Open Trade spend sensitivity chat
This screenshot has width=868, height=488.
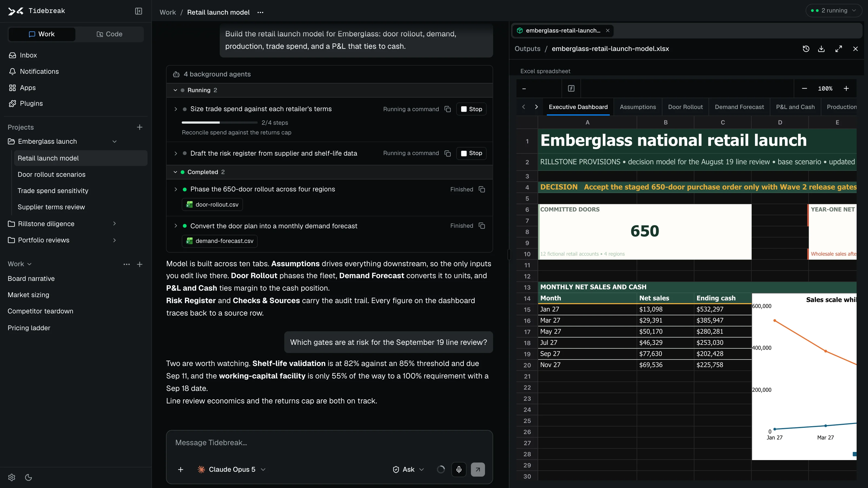pos(81,191)
